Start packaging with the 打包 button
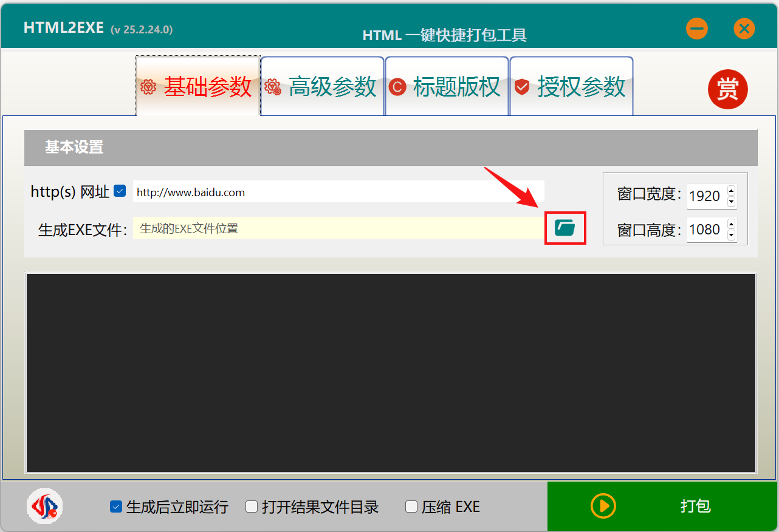779x532 pixels. click(663, 506)
